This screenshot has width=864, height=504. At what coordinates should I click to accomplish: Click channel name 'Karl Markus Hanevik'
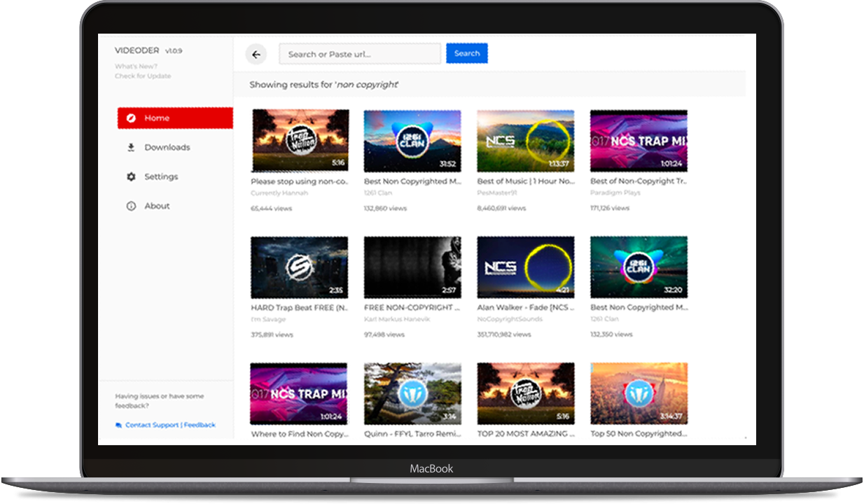(397, 319)
